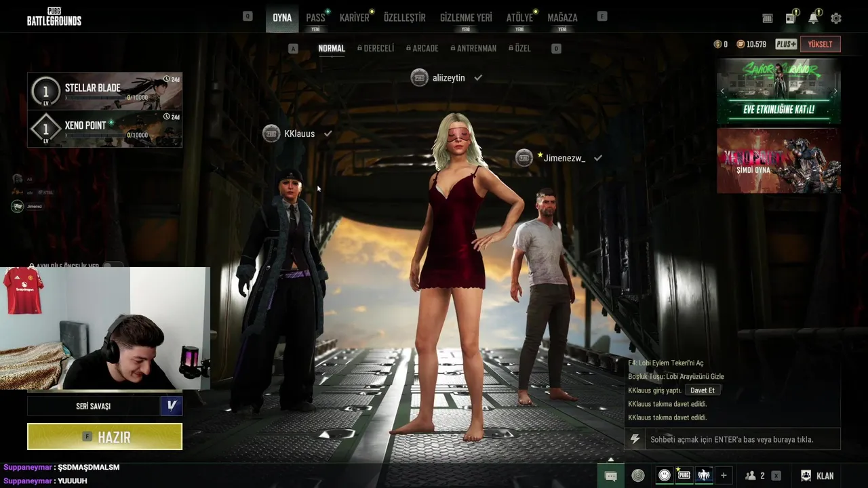Switch to the PASS tab

(x=315, y=18)
